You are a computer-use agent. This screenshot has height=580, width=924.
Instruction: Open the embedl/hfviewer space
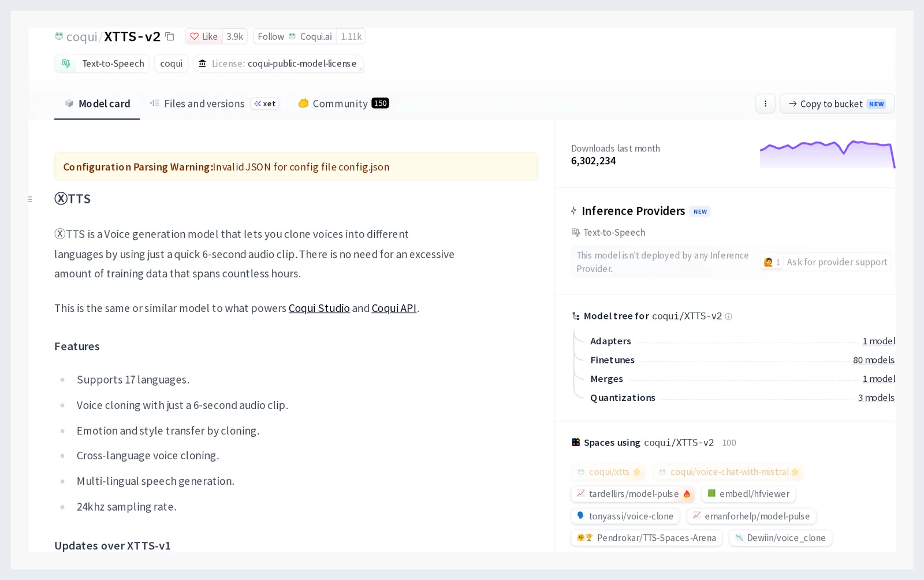[x=748, y=494]
